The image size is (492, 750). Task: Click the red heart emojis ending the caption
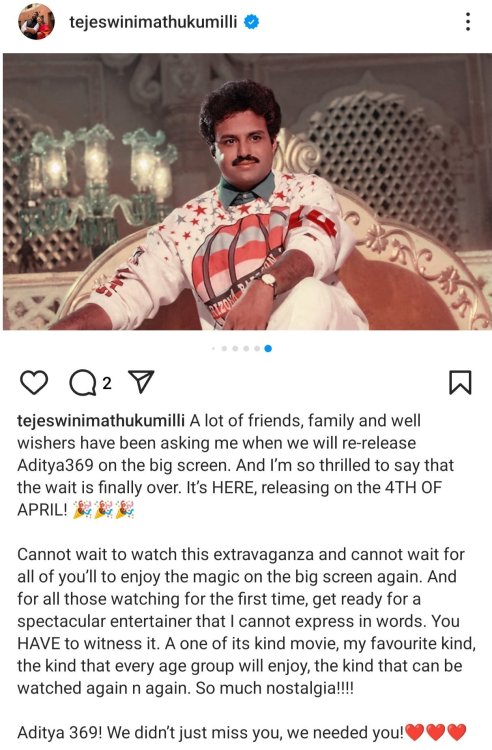pos(436,732)
